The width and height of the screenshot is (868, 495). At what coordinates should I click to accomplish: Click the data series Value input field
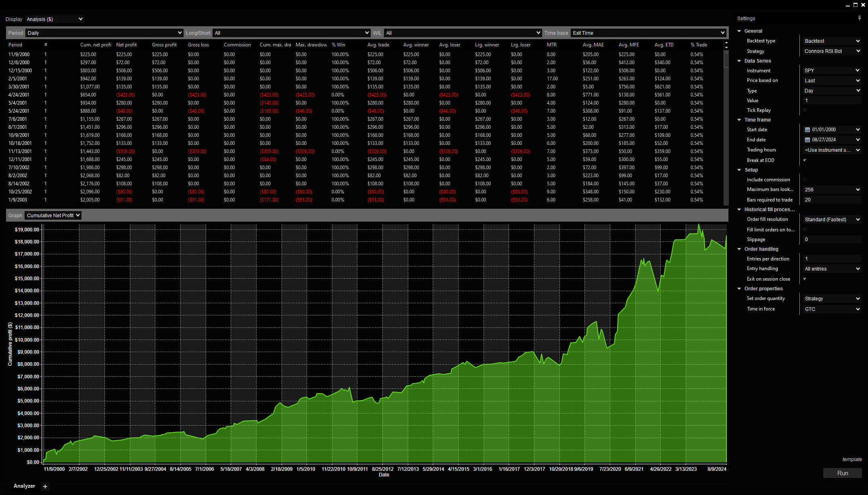coord(832,100)
